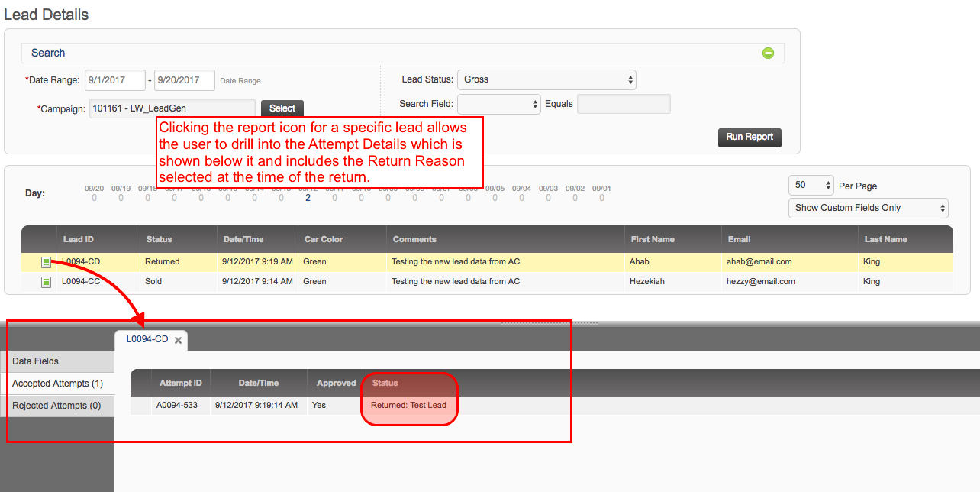Open the Data Fields tab
Viewport: 980px width, 492px height.
57,361
